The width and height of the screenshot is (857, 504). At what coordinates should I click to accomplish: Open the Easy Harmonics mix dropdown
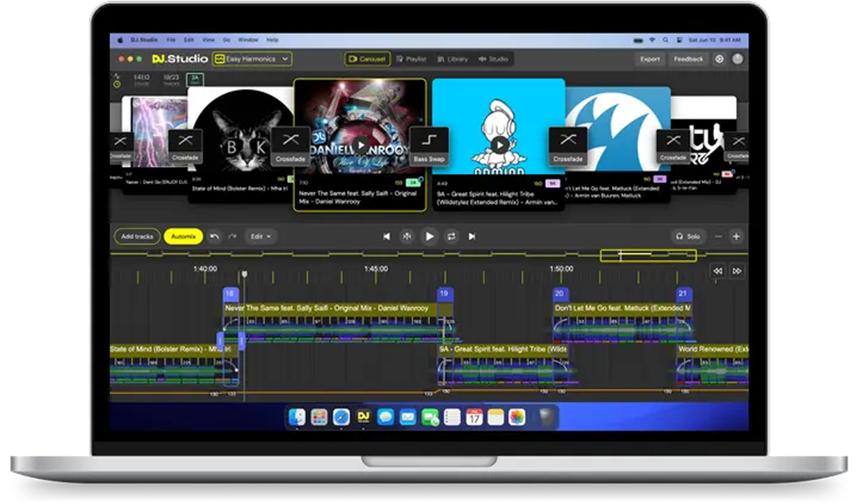coord(252,59)
